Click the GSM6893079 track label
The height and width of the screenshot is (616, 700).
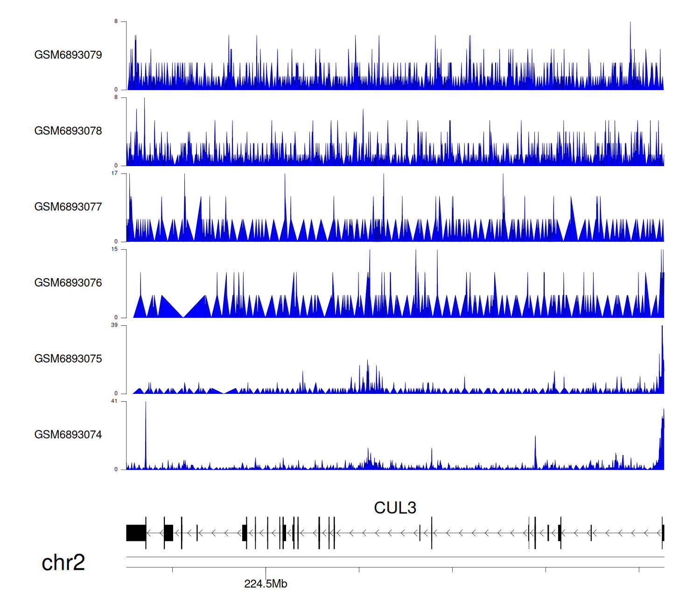pos(68,55)
